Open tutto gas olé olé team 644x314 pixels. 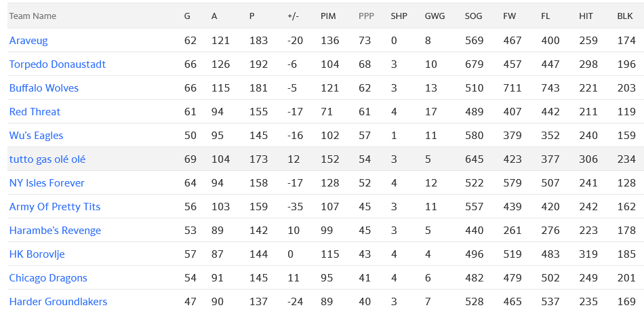(47, 159)
